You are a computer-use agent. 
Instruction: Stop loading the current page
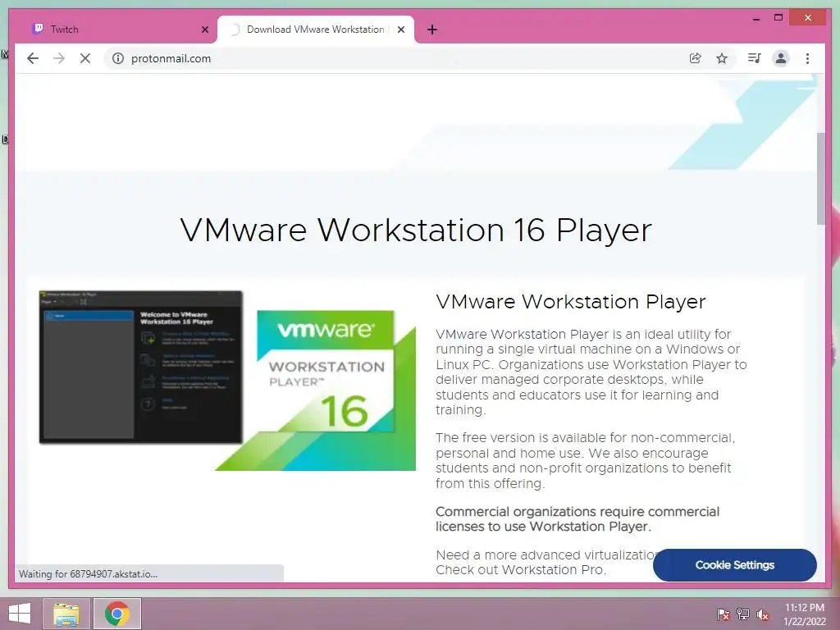[85, 58]
